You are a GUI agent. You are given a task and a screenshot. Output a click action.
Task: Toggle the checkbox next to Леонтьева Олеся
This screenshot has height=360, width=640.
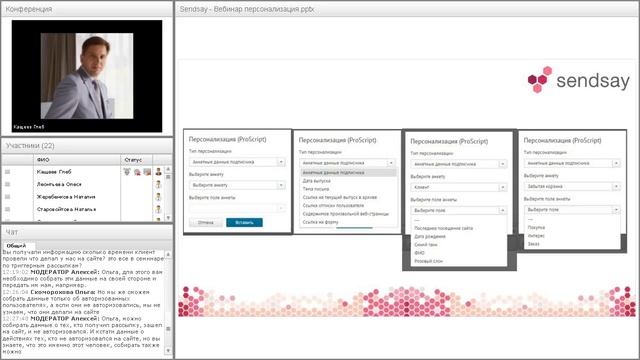tap(7, 184)
